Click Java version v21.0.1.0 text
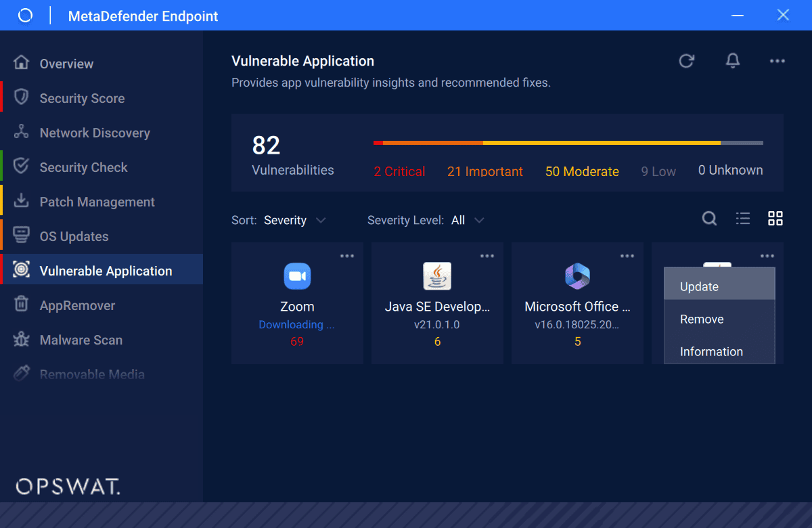This screenshot has height=528, width=812. [x=437, y=324]
